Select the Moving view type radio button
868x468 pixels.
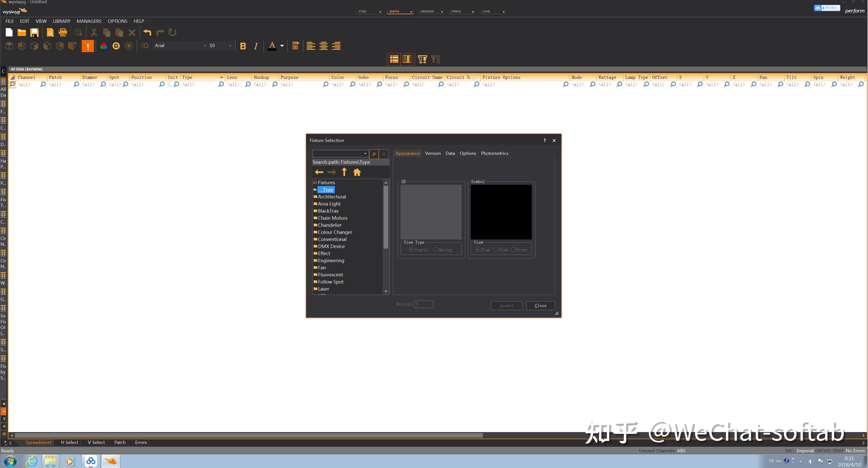[x=435, y=250]
